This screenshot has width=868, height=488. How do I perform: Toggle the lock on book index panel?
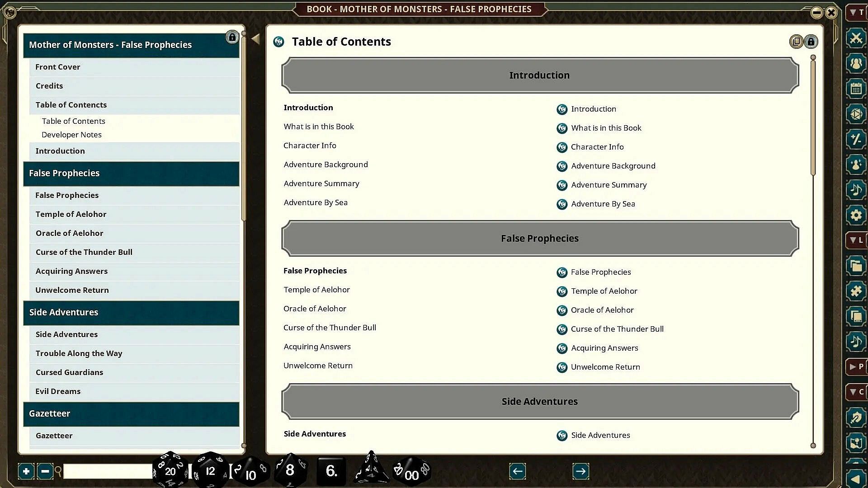pyautogui.click(x=232, y=37)
